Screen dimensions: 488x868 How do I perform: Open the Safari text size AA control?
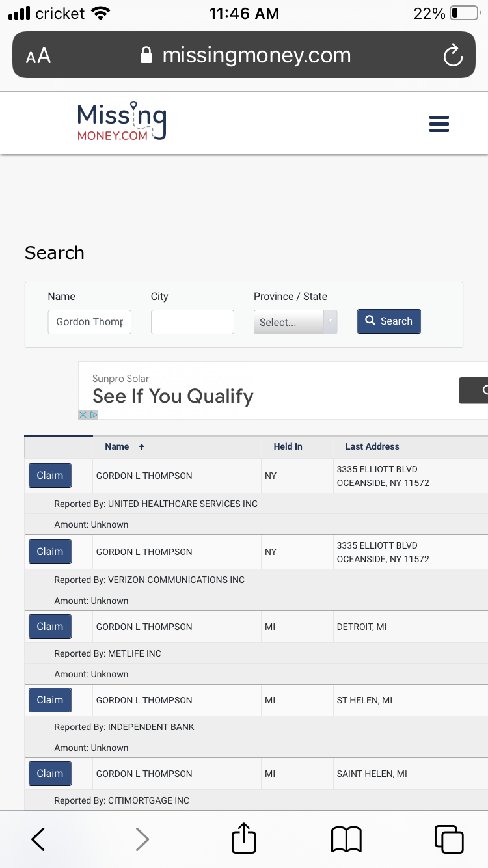[x=38, y=56]
